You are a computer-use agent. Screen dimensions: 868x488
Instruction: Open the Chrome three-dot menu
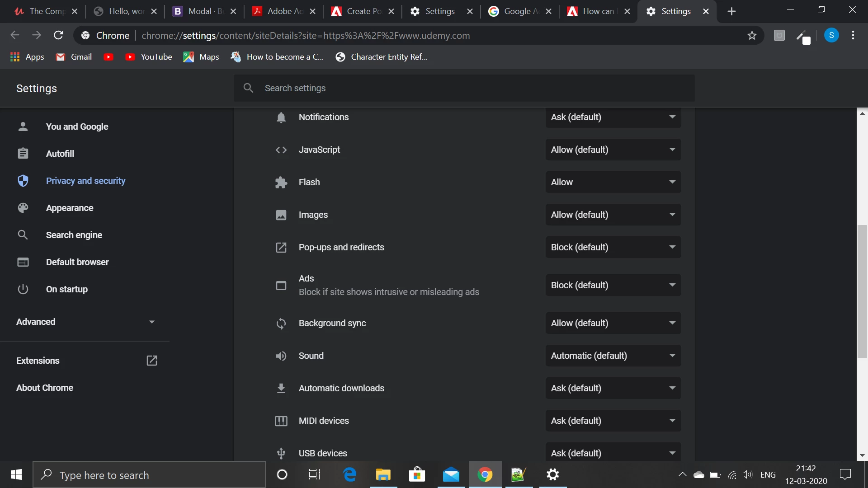(853, 35)
